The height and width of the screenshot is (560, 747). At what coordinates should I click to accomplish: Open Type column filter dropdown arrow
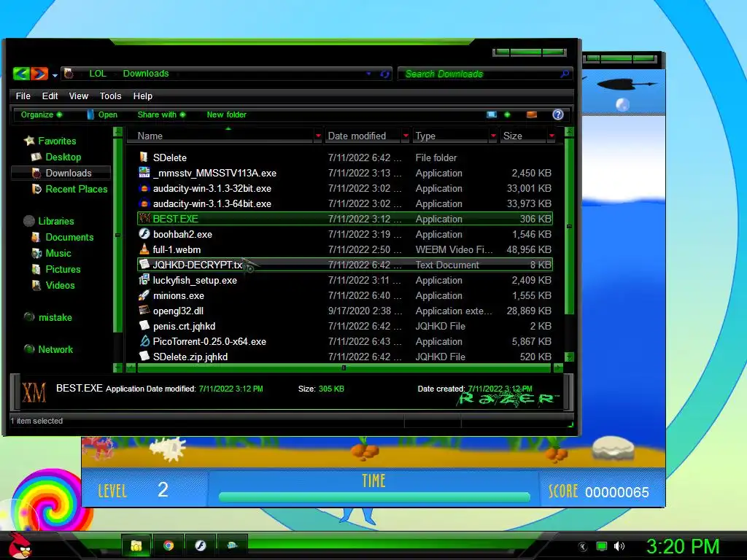(x=493, y=136)
